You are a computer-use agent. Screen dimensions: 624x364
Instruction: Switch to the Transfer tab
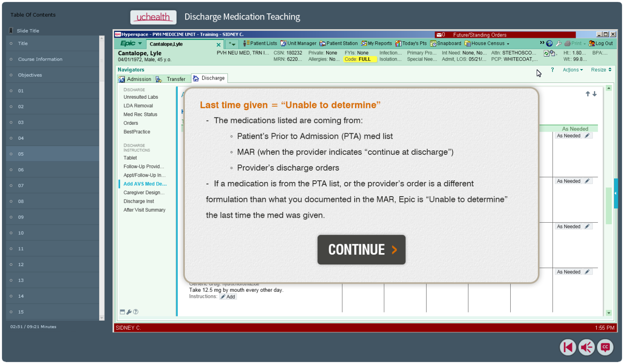coord(172,79)
